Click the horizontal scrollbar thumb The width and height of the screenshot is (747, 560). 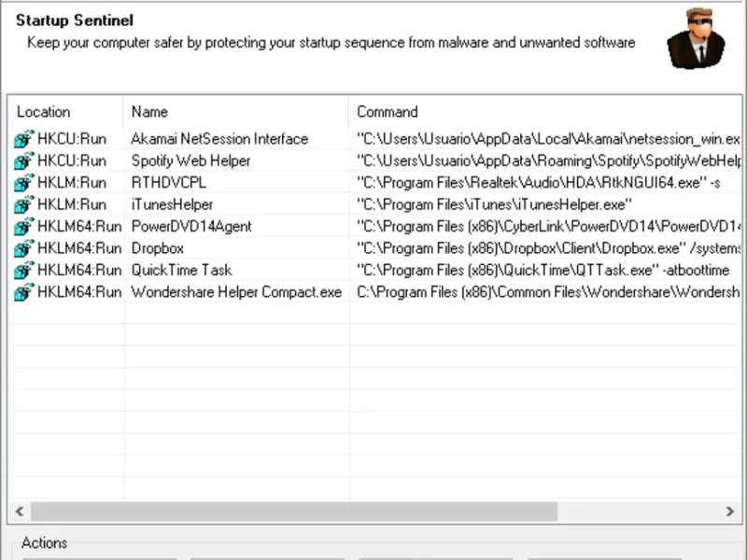coord(293,512)
